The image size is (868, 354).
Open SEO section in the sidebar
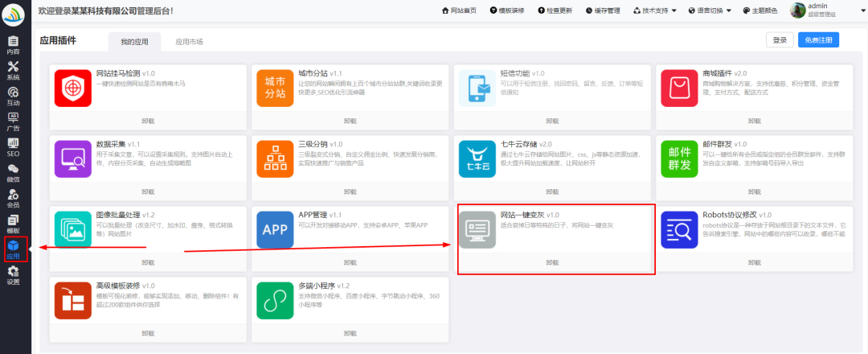pyautogui.click(x=13, y=146)
